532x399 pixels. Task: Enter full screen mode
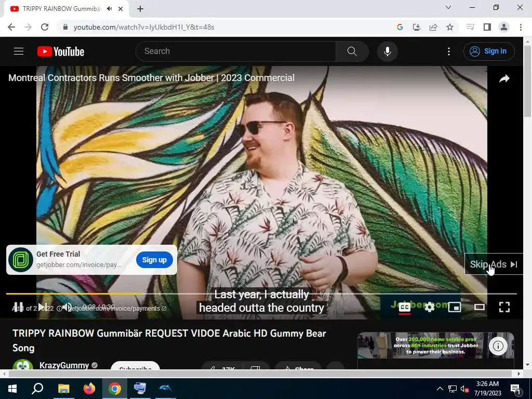click(504, 307)
